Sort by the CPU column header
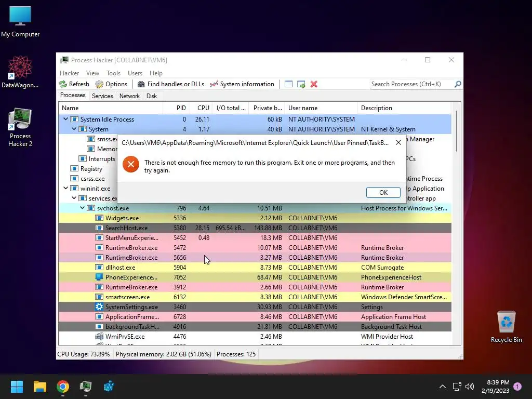Viewport: 532px width, 399px height. pyautogui.click(x=201, y=108)
